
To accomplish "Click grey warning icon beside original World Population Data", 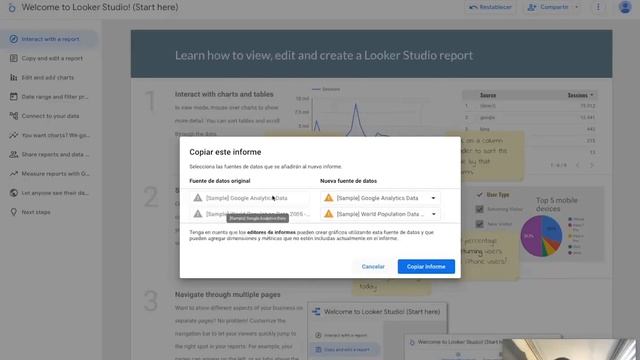I will pyautogui.click(x=198, y=214).
